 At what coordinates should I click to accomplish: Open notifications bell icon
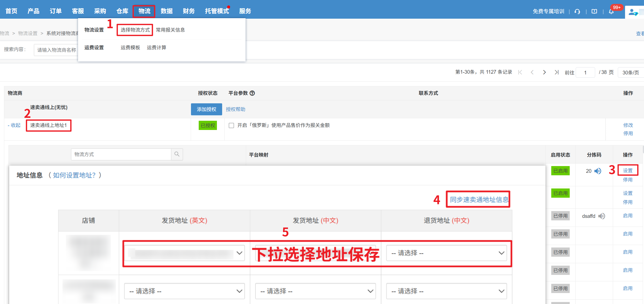coord(611,12)
